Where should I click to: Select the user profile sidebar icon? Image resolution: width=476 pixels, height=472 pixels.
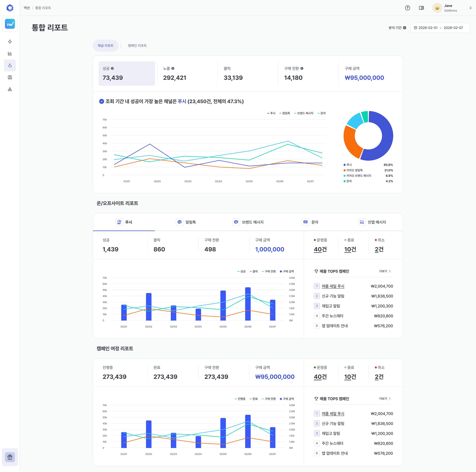click(10, 77)
